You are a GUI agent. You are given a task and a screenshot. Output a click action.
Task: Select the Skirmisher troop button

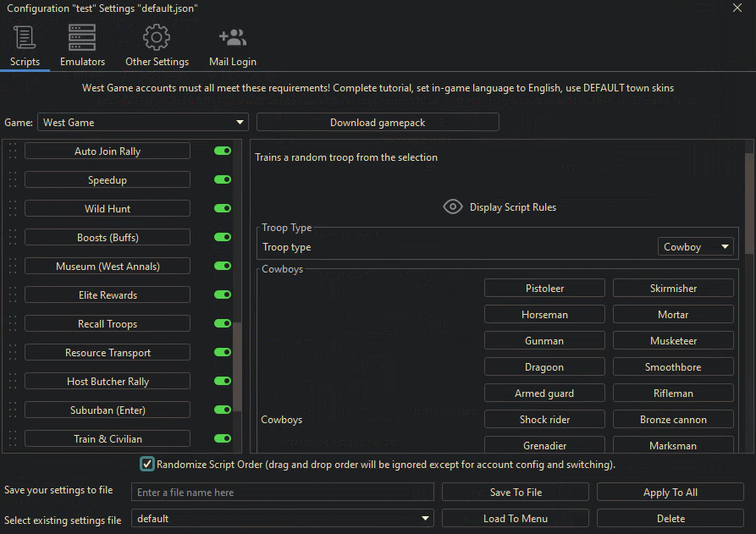[x=673, y=289]
